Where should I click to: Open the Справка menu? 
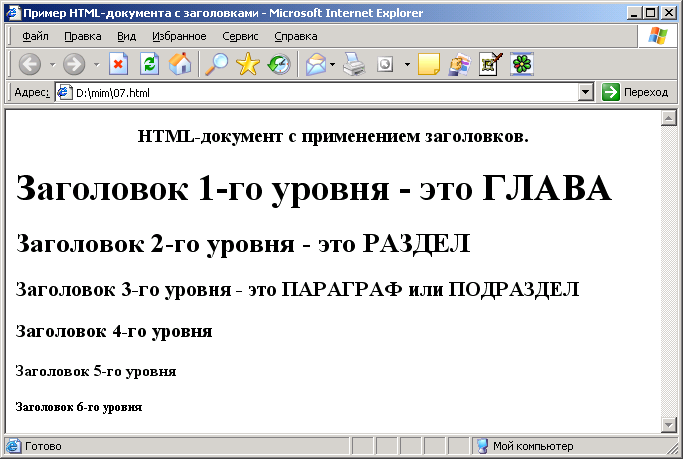(296, 36)
